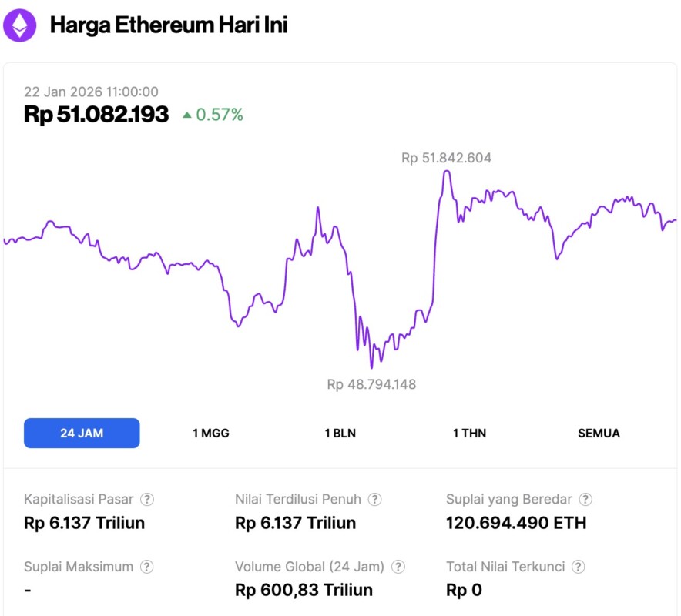Click the 120.694.490 ETH supply value
Screen dimensions: 681x616
pos(516,524)
